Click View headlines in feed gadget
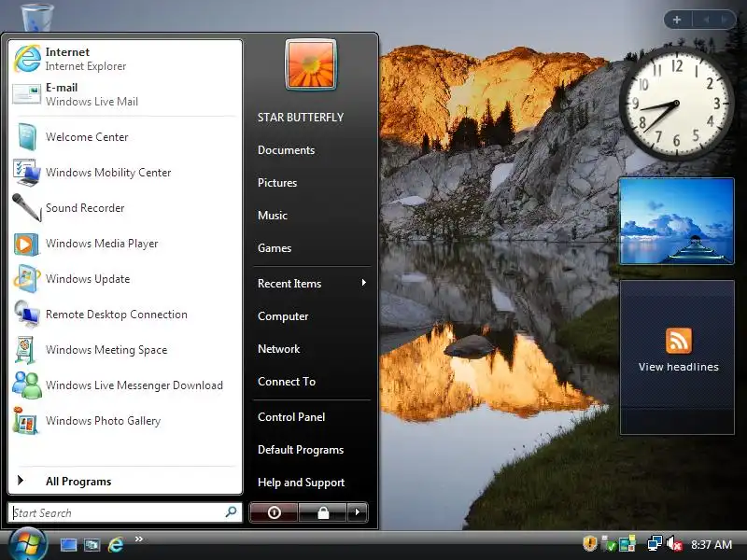Viewport: 747px width, 560px height. 679,367
